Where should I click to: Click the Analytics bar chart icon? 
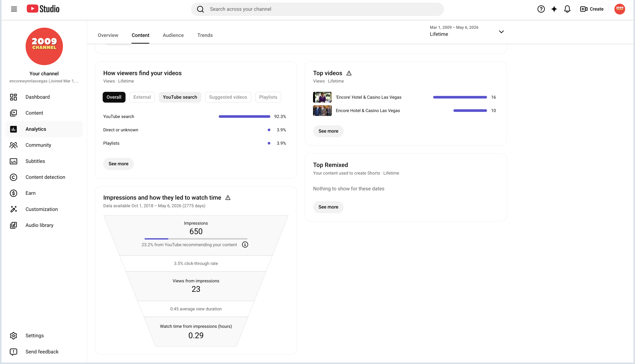pos(14,129)
